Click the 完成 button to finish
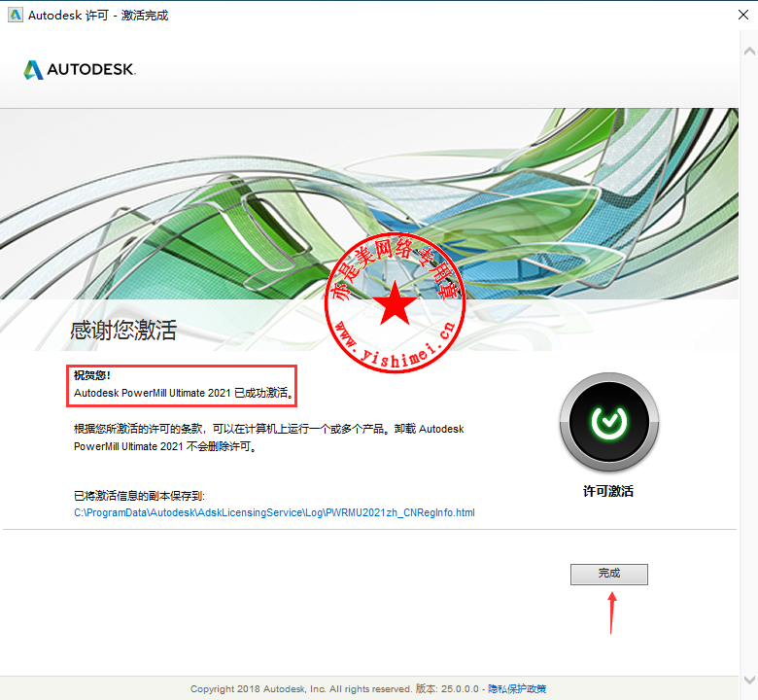The image size is (758, 700). [x=608, y=575]
